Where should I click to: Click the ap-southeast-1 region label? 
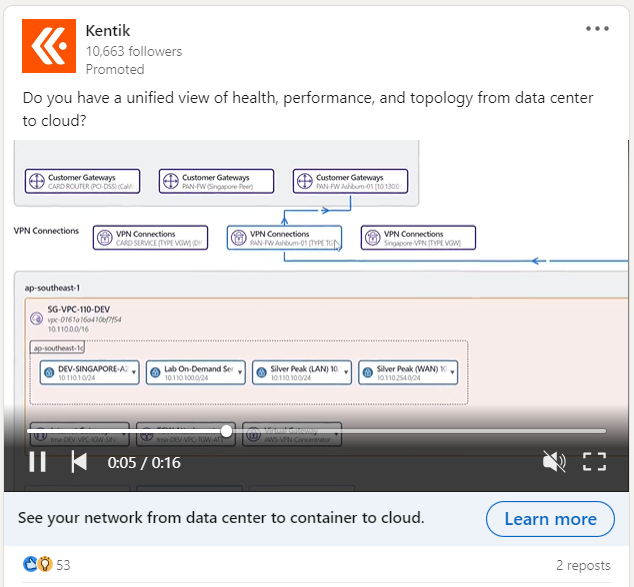point(52,288)
